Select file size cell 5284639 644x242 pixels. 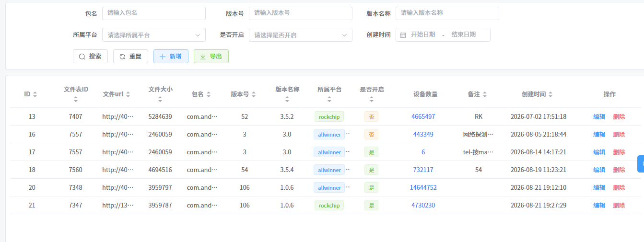(160, 116)
